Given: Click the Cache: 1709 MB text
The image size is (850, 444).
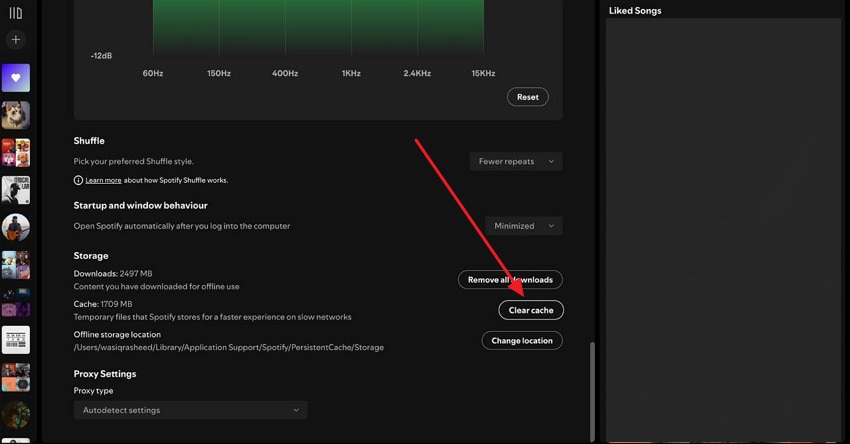Looking at the screenshot, I should (x=103, y=304).
